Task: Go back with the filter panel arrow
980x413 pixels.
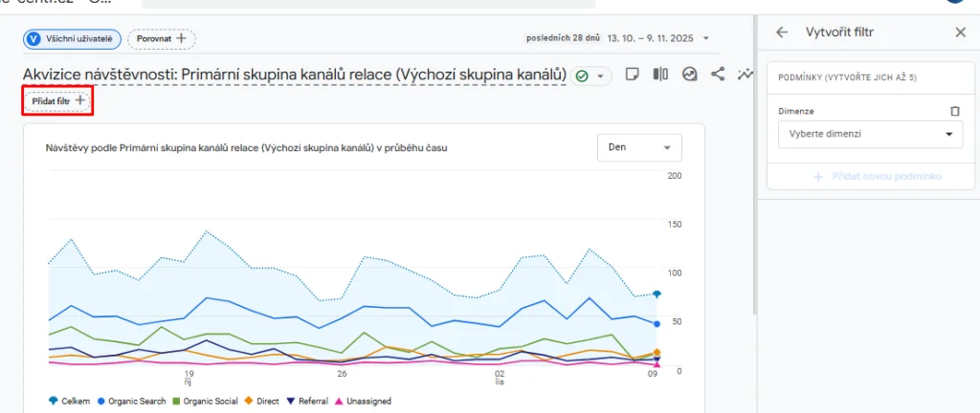Action: (781, 33)
